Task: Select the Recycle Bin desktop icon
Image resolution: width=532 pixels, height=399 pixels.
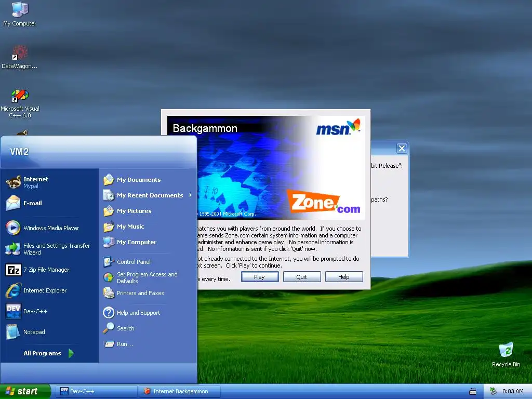Action: pyautogui.click(x=506, y=354)
